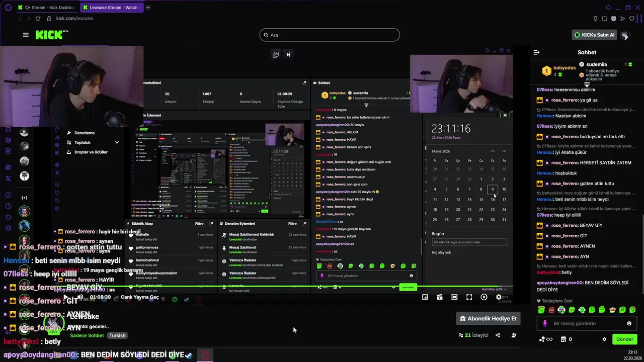Expand Topluluk menu in dashboard sidebar
Viewport: 644px width, 362px height.
(93, 142)
